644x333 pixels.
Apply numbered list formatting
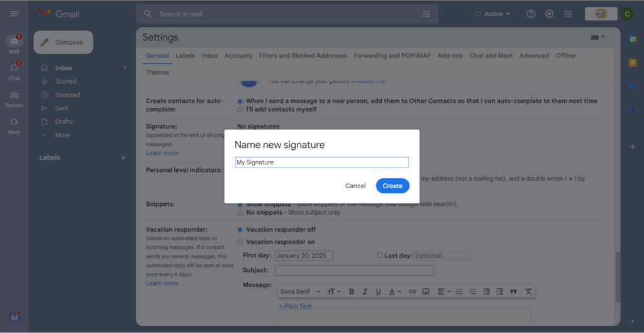(460, 291)
